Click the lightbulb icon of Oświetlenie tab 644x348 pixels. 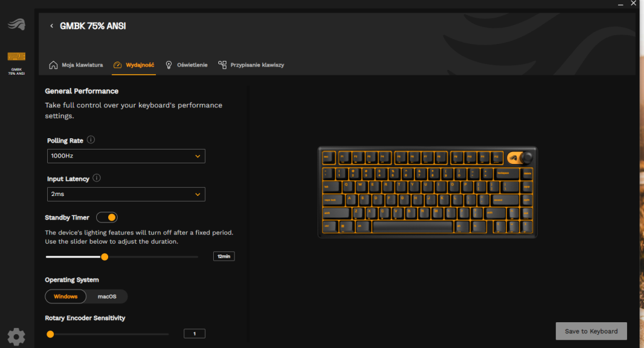click(169, 65)
